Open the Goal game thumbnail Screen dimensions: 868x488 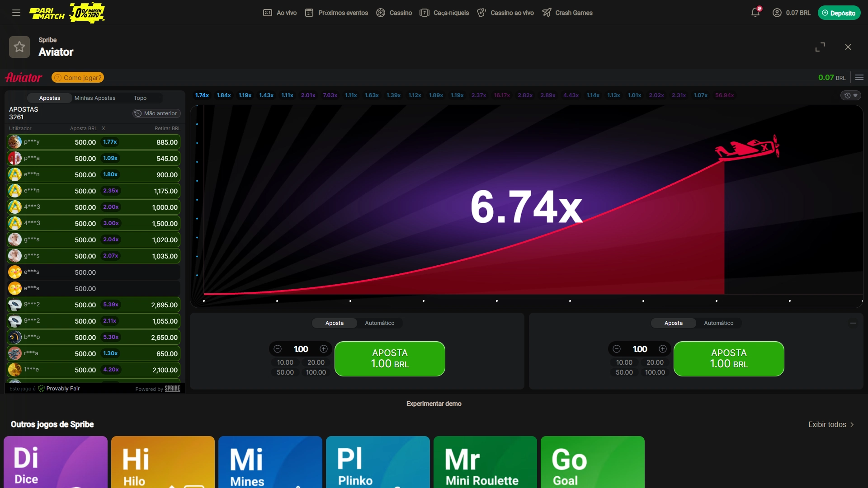(593, 462)
